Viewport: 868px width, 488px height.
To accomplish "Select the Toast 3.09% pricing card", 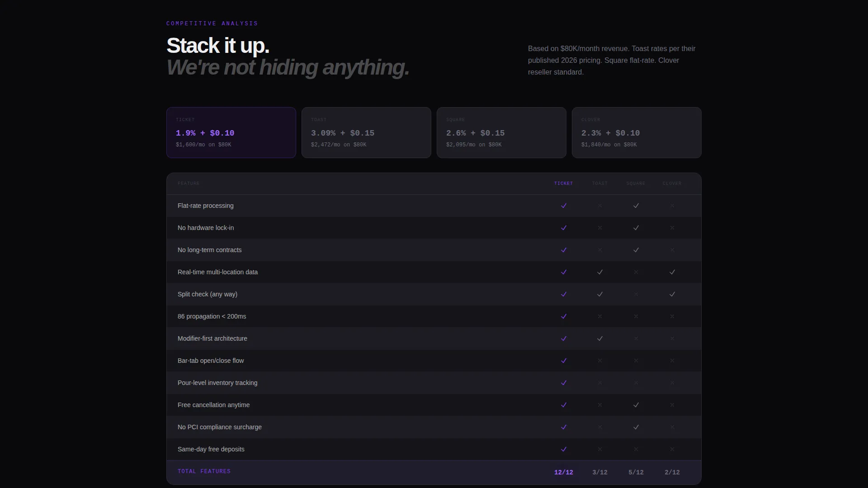I will 366,132.
